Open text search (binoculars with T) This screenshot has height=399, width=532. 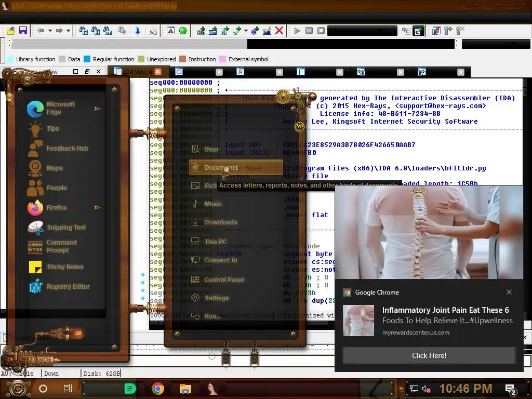[96, 31]
